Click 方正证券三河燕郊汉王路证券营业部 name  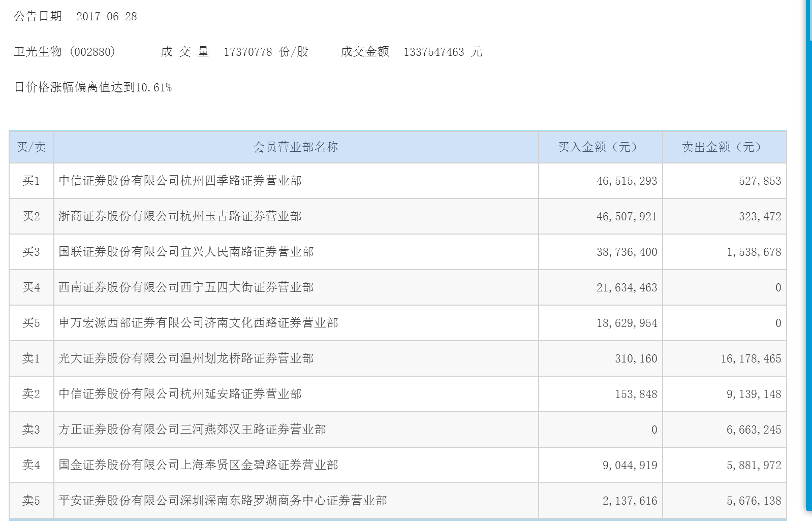[193, 430]
